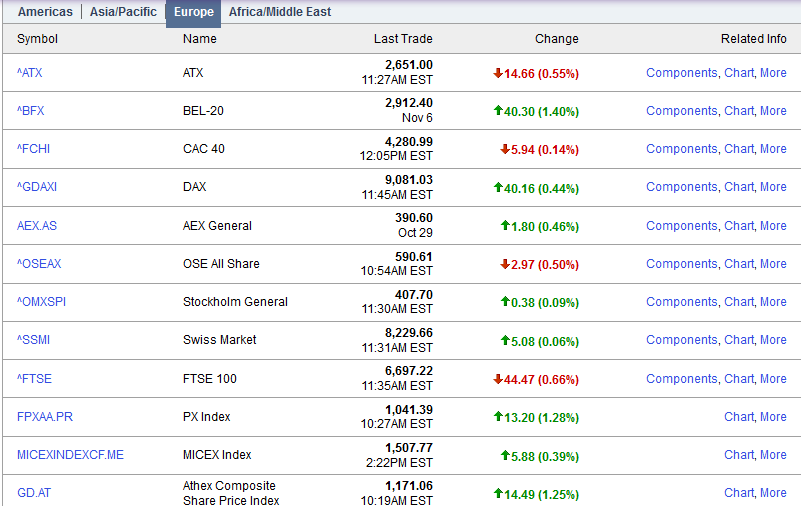View Components for Stockholm General
801x506 pixels.
coord(682,302)
